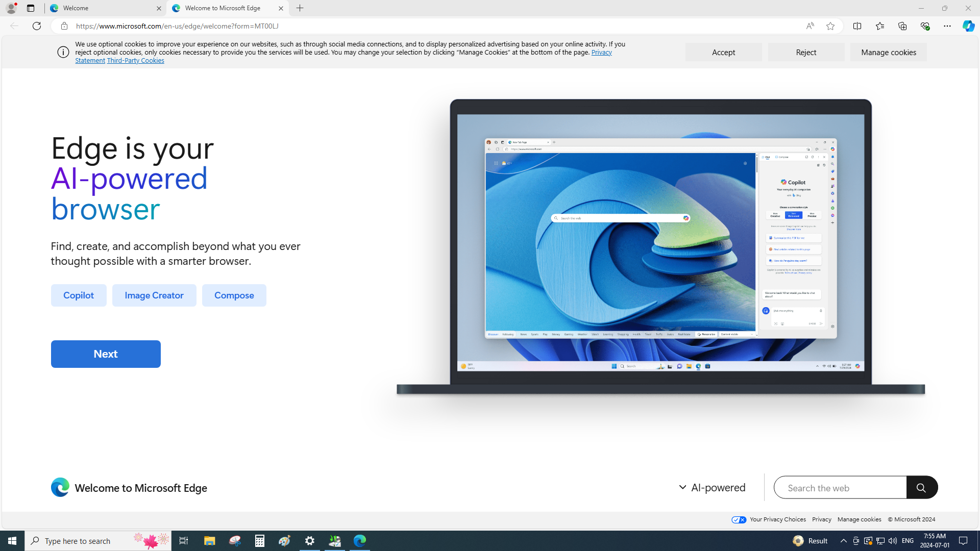Screen dimensions: 980x551
Task: Open the Third-Party Cookies link
Action: click(x=135, y=60)
